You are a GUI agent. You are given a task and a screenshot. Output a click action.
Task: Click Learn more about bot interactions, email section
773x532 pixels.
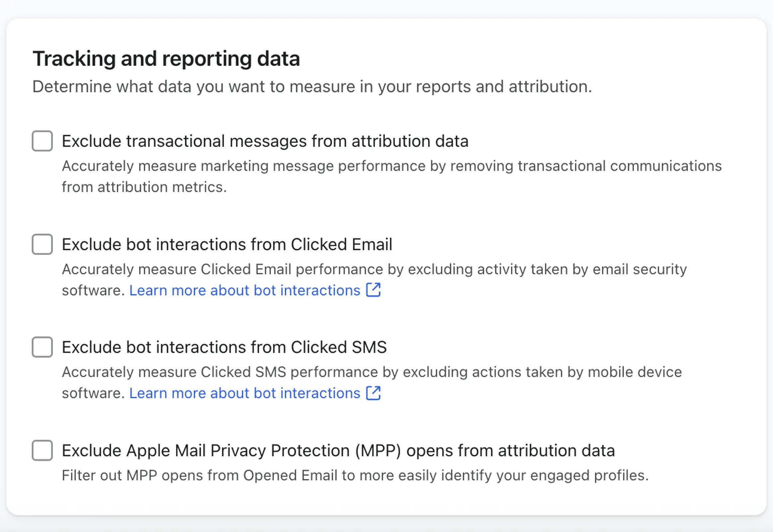tap(245, 290)
